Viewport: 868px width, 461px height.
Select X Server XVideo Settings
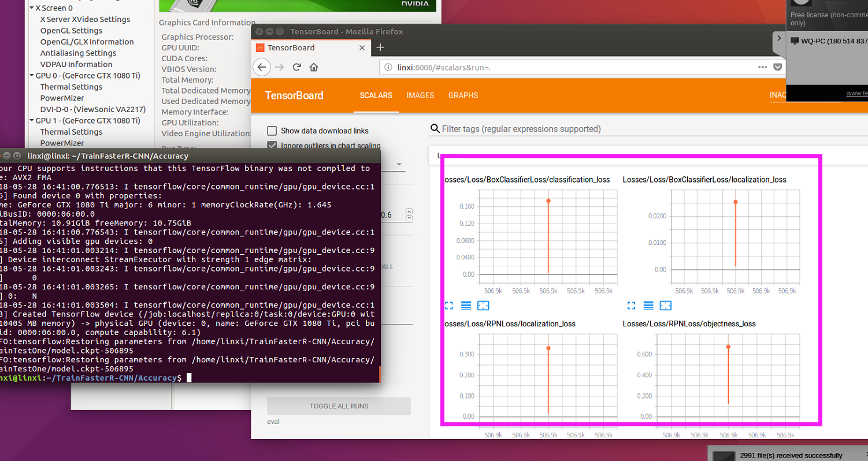pyautogui.click(x=85, y=19)
